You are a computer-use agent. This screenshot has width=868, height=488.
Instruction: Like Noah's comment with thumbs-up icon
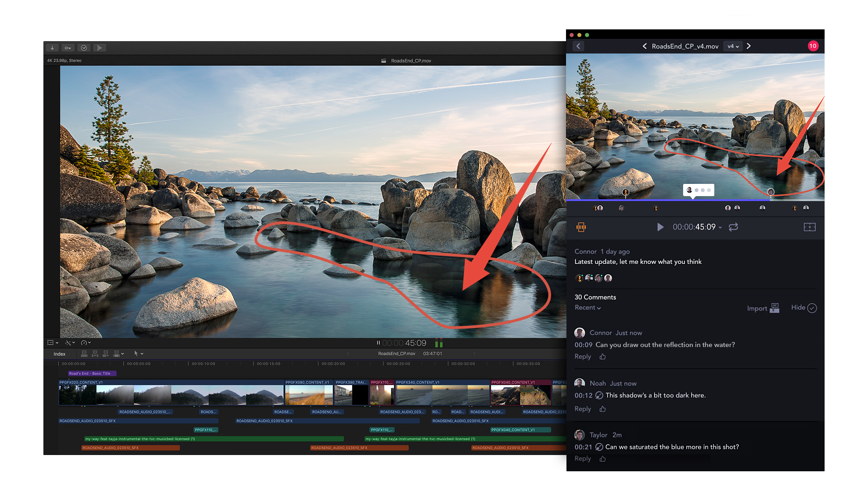tap(603, 409)
